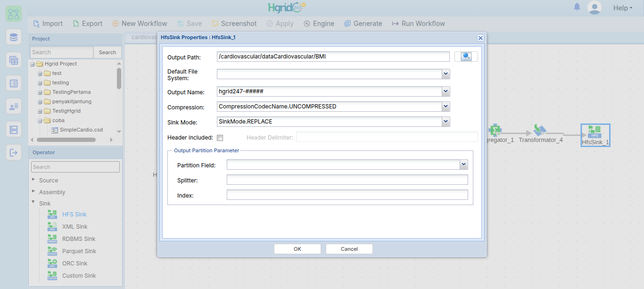Browse for output path with magnifier button
This screenshot has height=289, width=644.
(466, 57)
